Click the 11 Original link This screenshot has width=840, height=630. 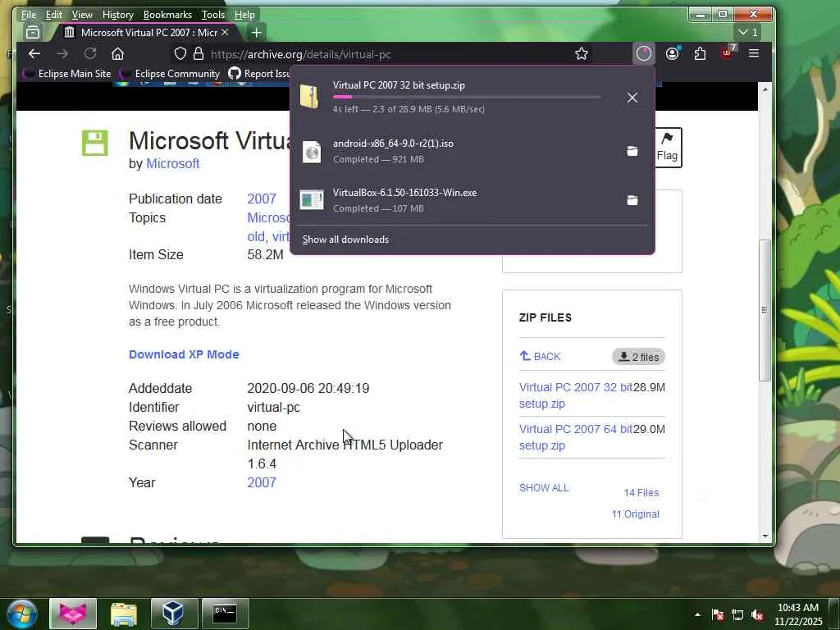coord(636,514)
